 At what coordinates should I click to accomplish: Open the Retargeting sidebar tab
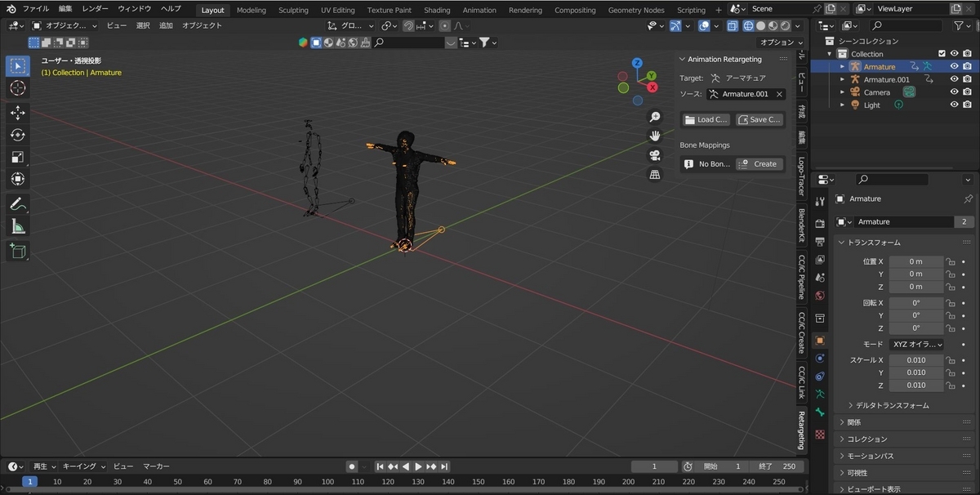(801, 431)
